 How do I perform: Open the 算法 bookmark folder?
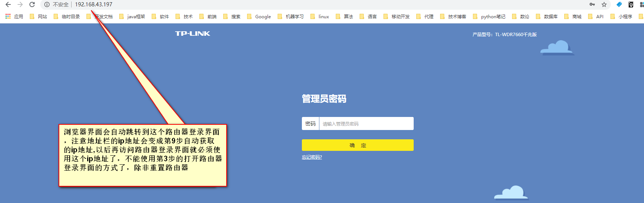pos(344,16)
